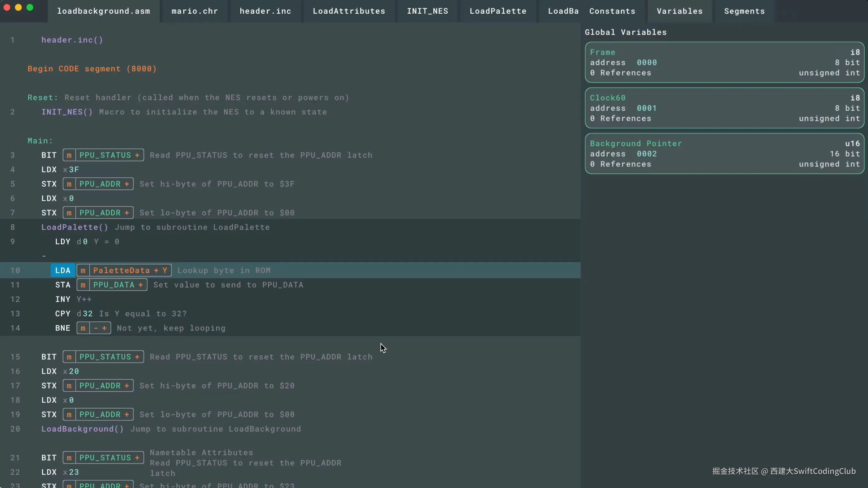Click the 'm' mode icon on the LDA PaletteData line
868x488 pixels.
coord(83,270)
